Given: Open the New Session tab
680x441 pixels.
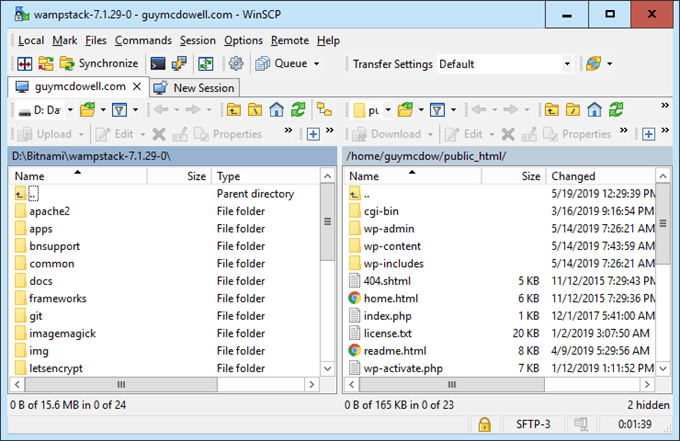Looking at the screenshot, I should point(194,88).
